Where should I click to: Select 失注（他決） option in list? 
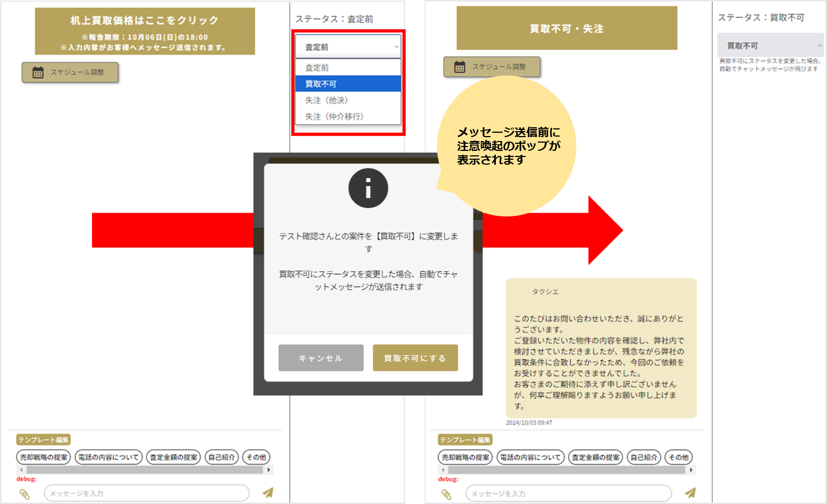[x=348, y=100]
